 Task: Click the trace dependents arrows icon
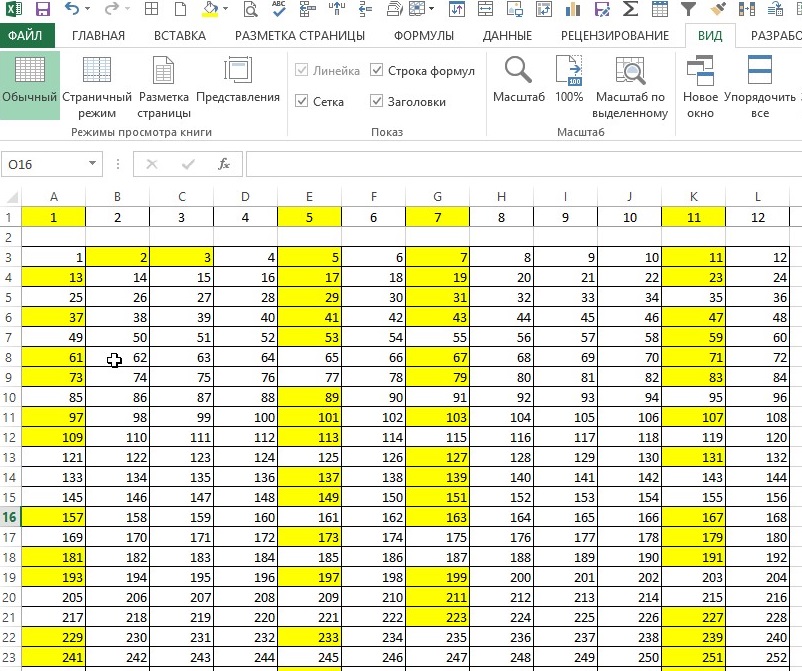coord(308,9)
